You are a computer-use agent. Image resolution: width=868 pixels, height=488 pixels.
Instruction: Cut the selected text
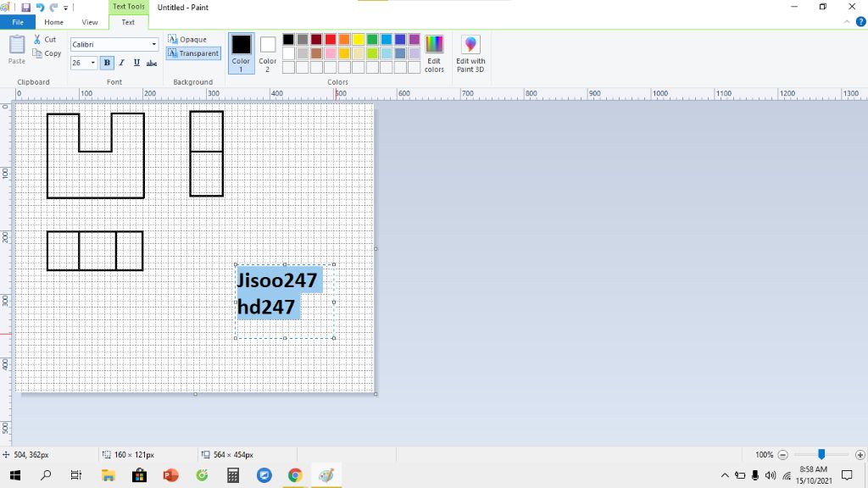pyautogui.click(x=45, y=39)
